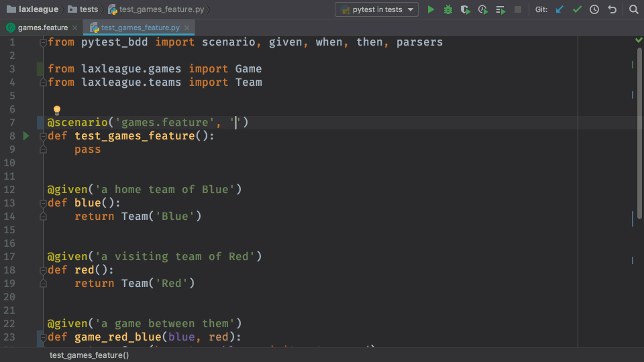Screen dimensions: 644x362
Task: Click the game_red_blue function name
Action: (118, 337)
